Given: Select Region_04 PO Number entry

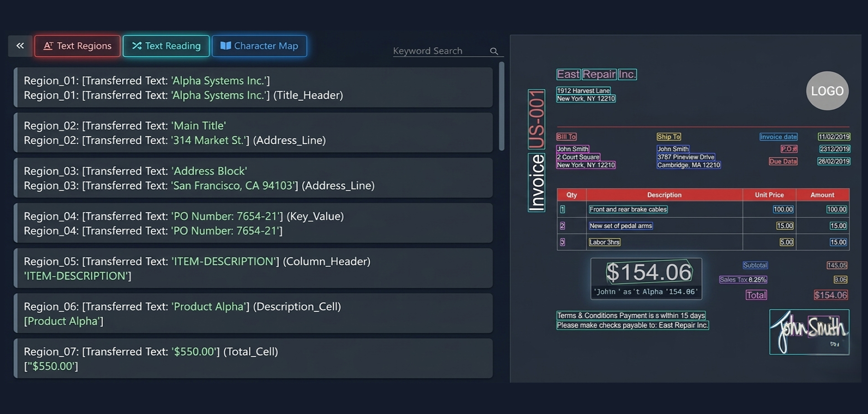Looking at the screenshot, I should (253, 223).
